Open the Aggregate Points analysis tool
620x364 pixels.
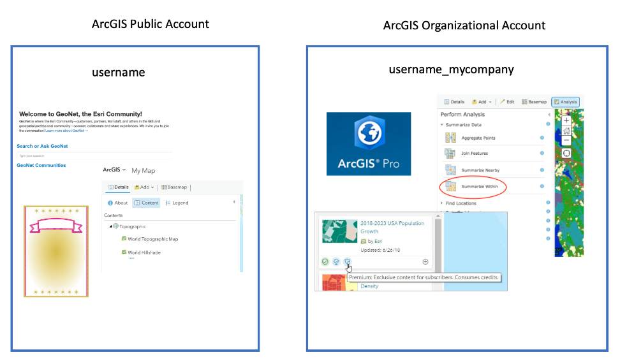(x=478, y=138)
